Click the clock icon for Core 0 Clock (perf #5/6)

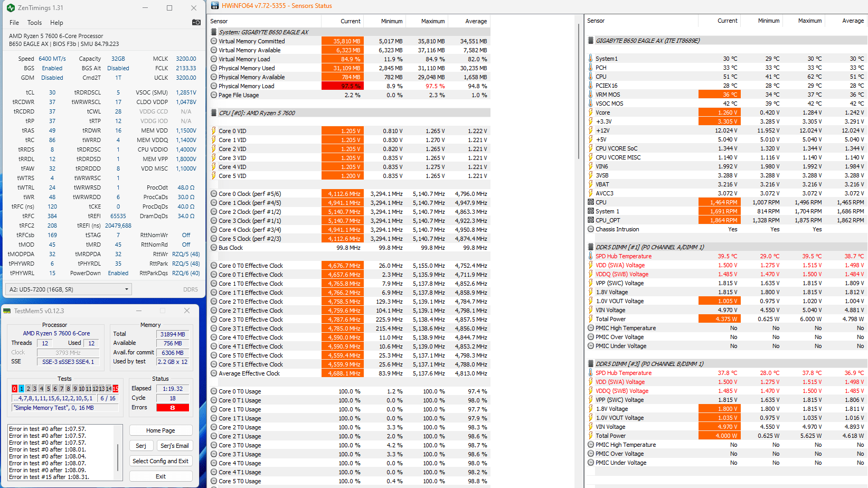click(x=214, y=194)
